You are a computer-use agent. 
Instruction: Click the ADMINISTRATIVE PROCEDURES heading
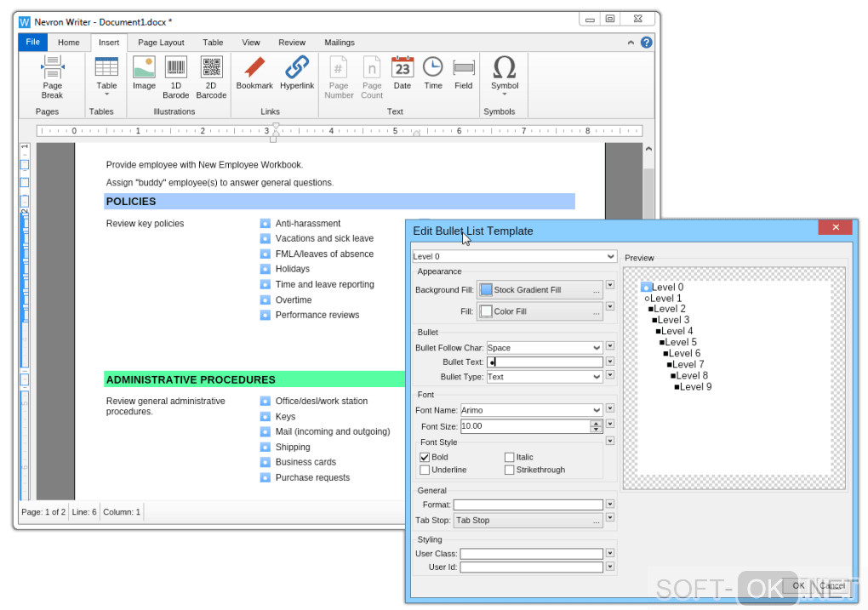pyautogui.click(x=191, y=379)
